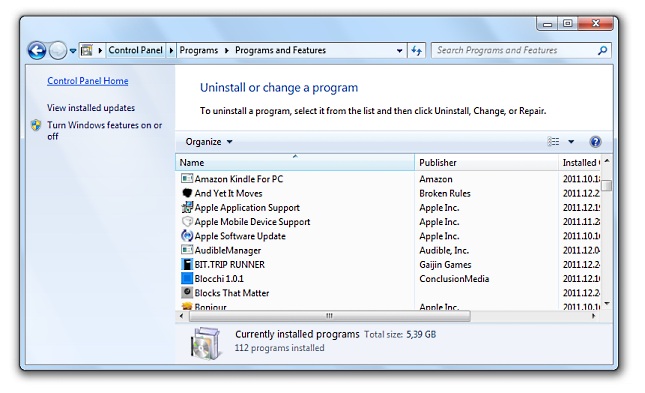Open the address bar history dropdown
This screenshot has width=645, height=393.
tap(399, 51)
